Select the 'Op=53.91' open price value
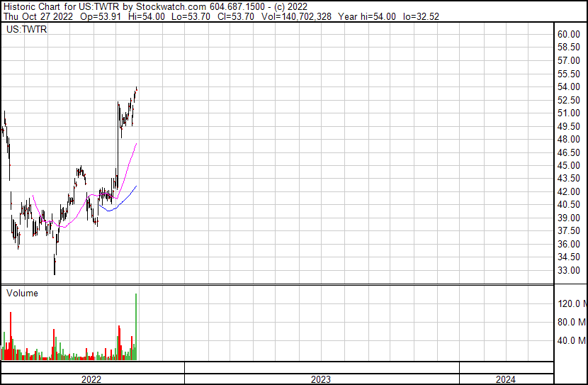This screenshot has width=588, height=385. tap(101, 16)
